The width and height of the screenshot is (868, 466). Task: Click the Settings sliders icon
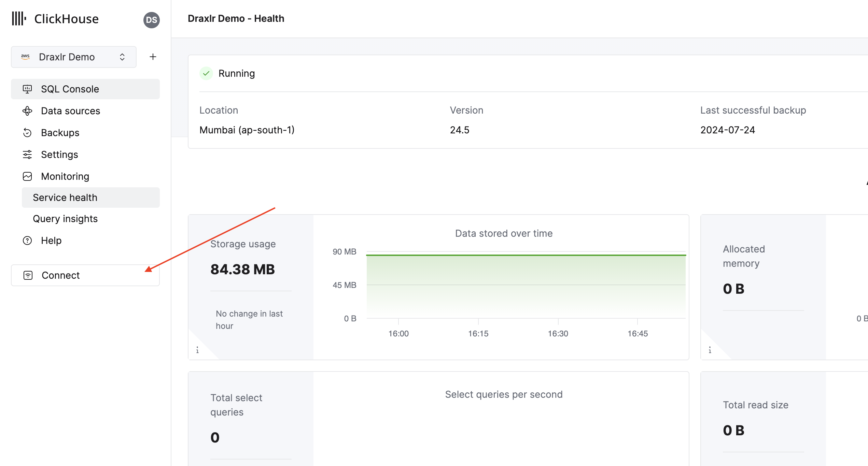click(x=27, y=155)
